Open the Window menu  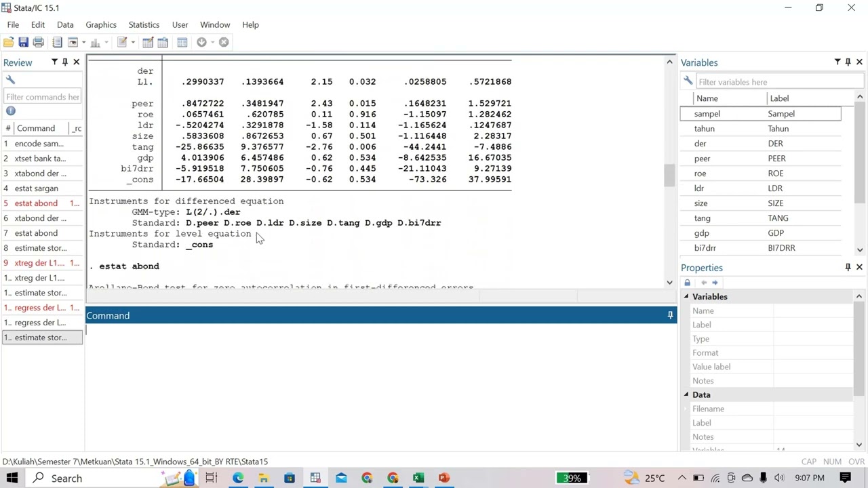click(215, 24)
